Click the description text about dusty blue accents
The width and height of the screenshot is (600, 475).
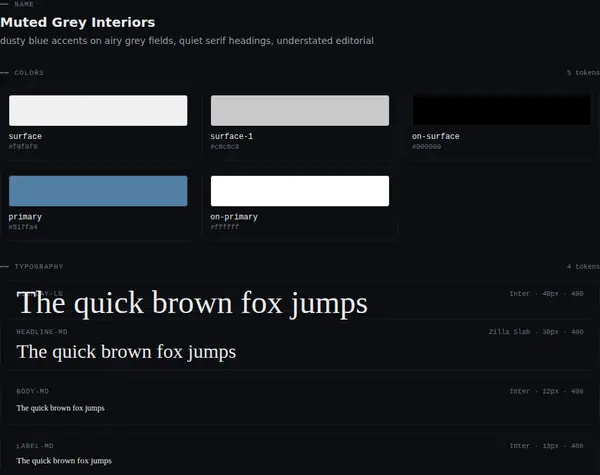coord(187,41)
